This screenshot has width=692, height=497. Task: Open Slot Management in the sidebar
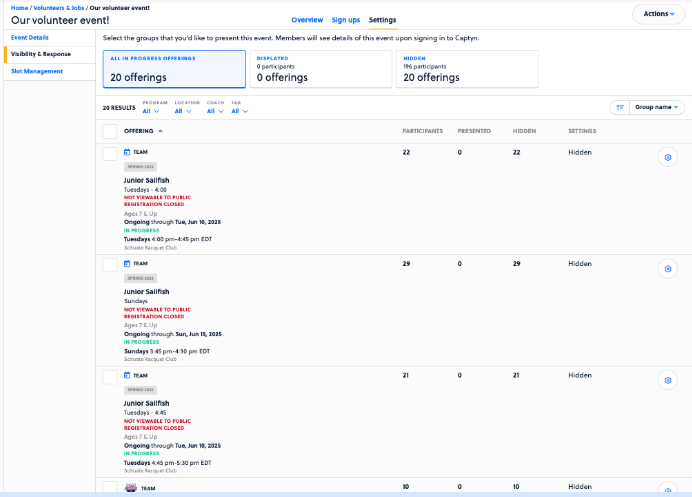pos(37,71)
